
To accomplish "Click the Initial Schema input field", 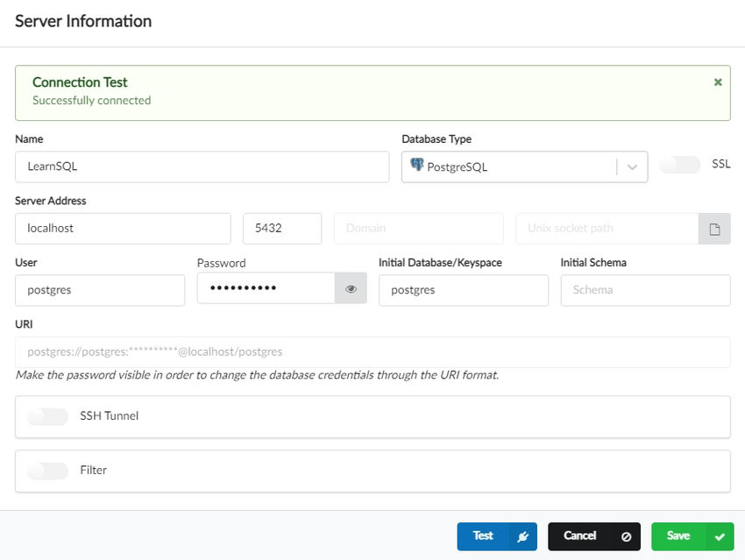I will pos(645,290).
